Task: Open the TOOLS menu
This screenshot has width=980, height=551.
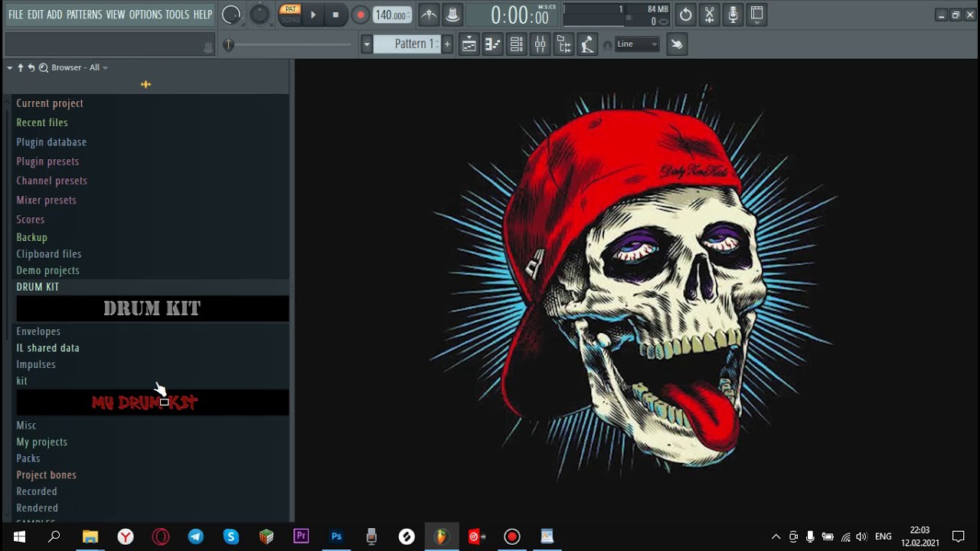Action: coord(177,15)
